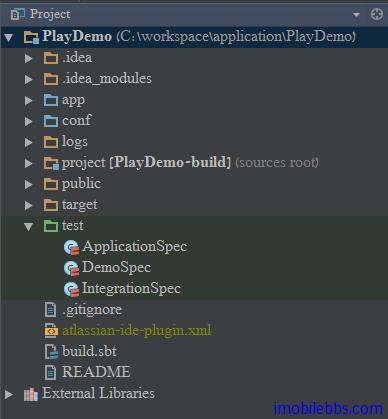Click the README file icon
The height and width of the screenshot is (419, 388).
tap(50, 372)
